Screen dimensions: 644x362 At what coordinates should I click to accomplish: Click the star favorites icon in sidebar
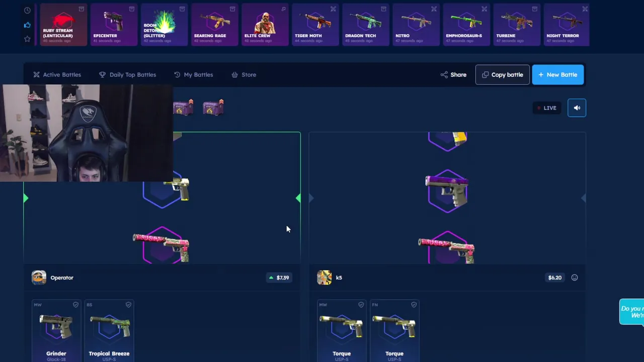click(x=27, y=39)
